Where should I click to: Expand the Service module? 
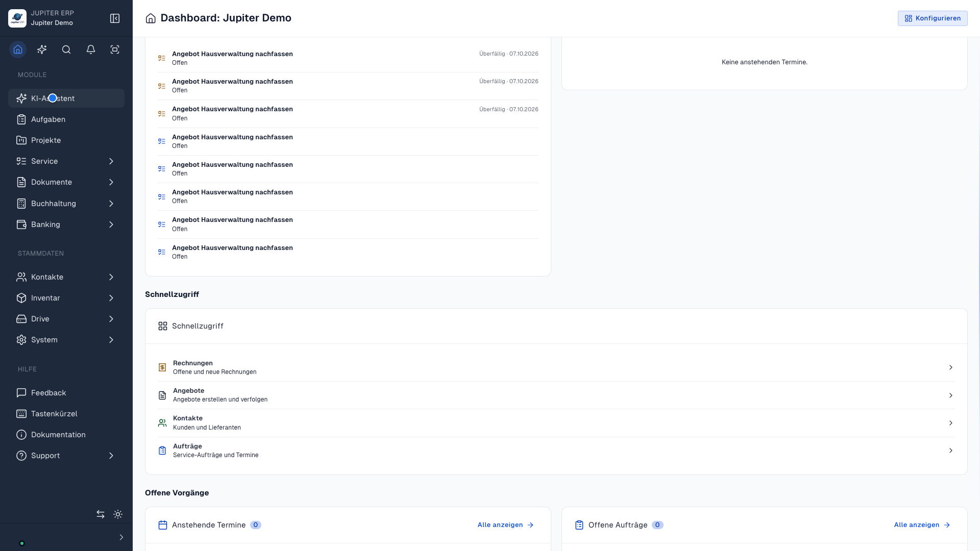click(111, 161)
